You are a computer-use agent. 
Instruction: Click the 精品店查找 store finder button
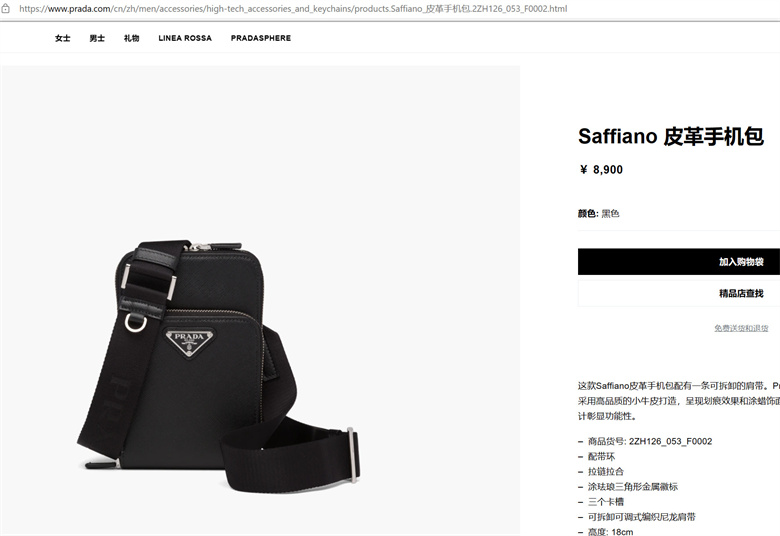679,293
